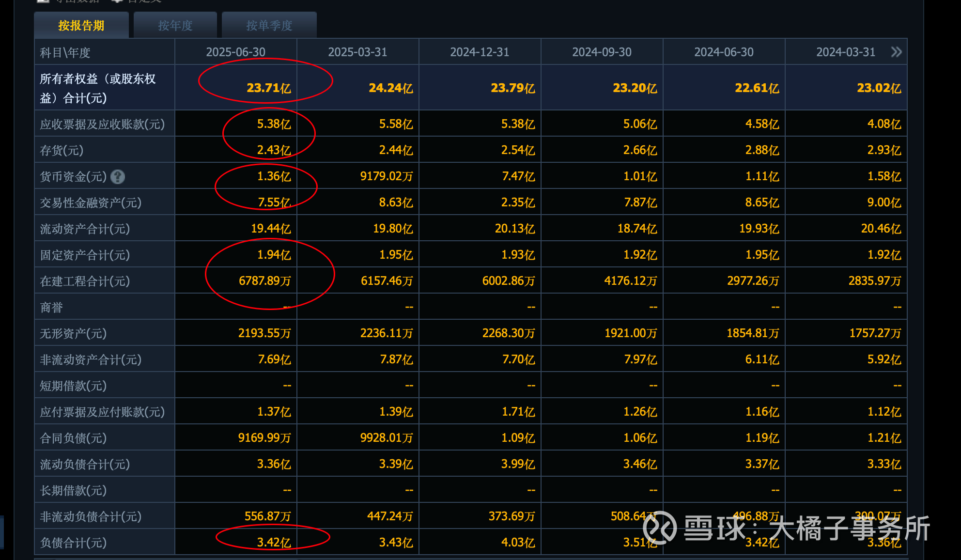Image resolution: width=961 pixels, height=560 pixels.
Task: Click the 负债合计 row label
Action: click(73, 543)
